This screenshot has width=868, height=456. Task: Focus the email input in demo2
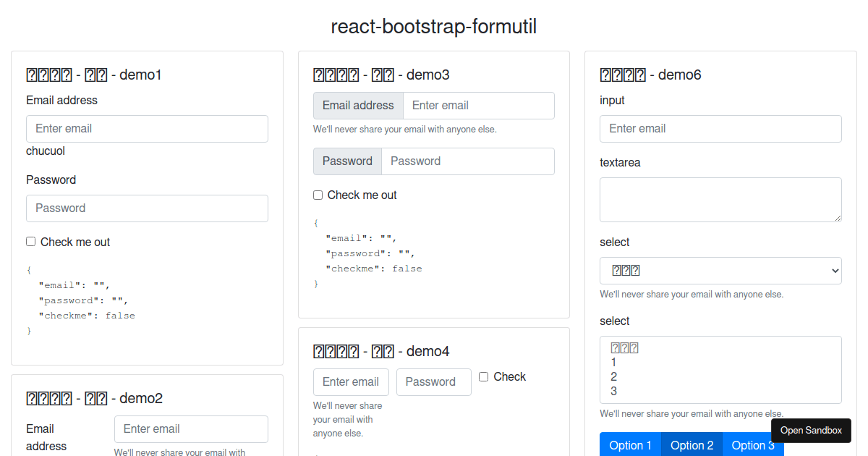pos(191,428)
